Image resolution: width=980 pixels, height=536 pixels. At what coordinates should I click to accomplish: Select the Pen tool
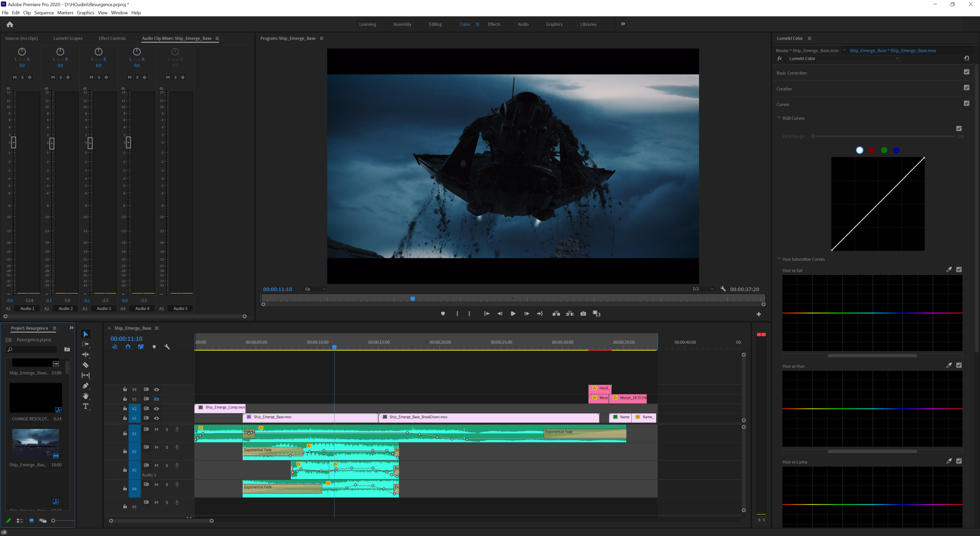[x=85, y=386]
